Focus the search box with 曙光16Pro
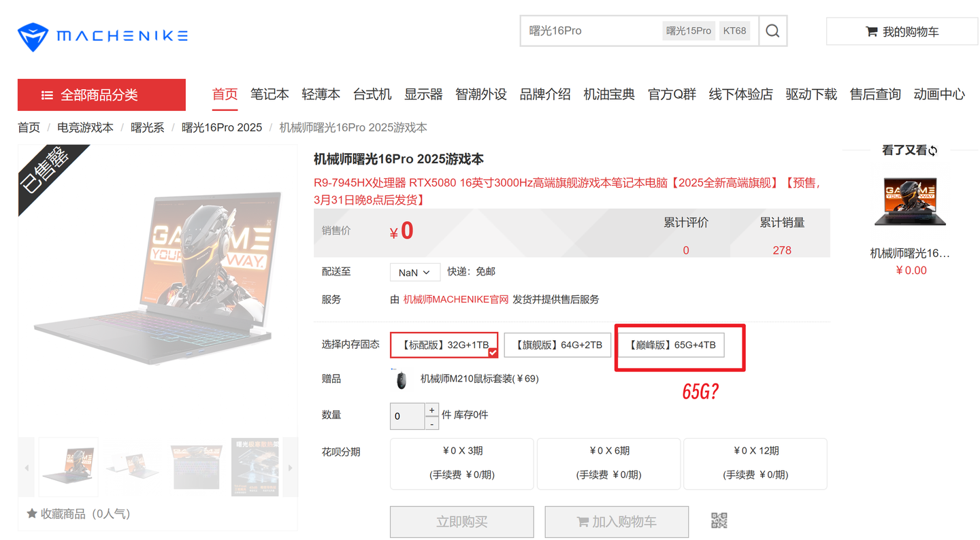Image resolution: width=980 pixels, height=540 pixels. coord(592,31)
